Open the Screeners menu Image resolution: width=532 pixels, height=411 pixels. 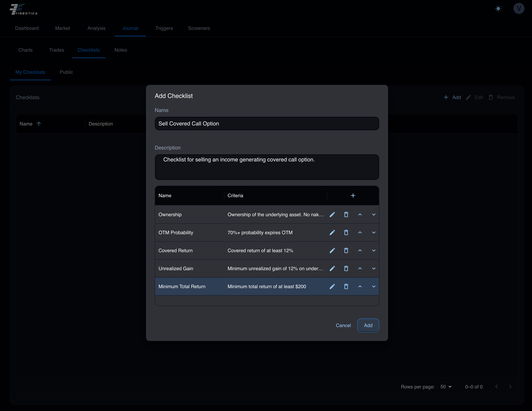pyautogui.click(x=199, y=28)
